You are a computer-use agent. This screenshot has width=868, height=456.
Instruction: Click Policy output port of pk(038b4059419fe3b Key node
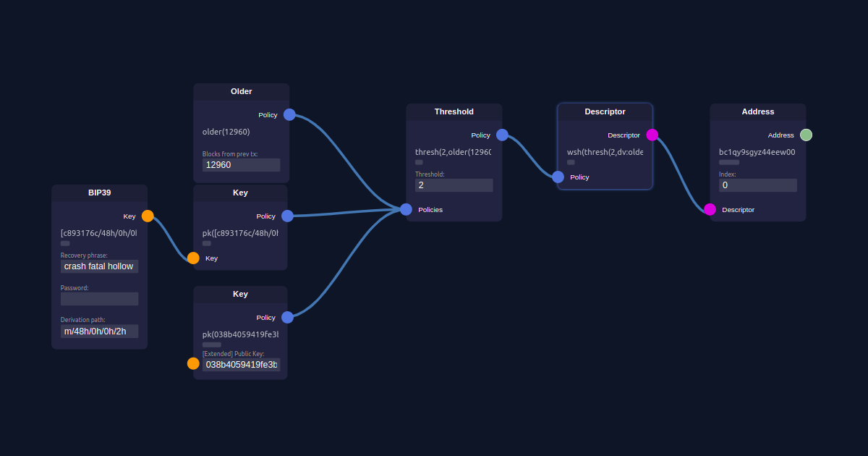pos(287,317)
